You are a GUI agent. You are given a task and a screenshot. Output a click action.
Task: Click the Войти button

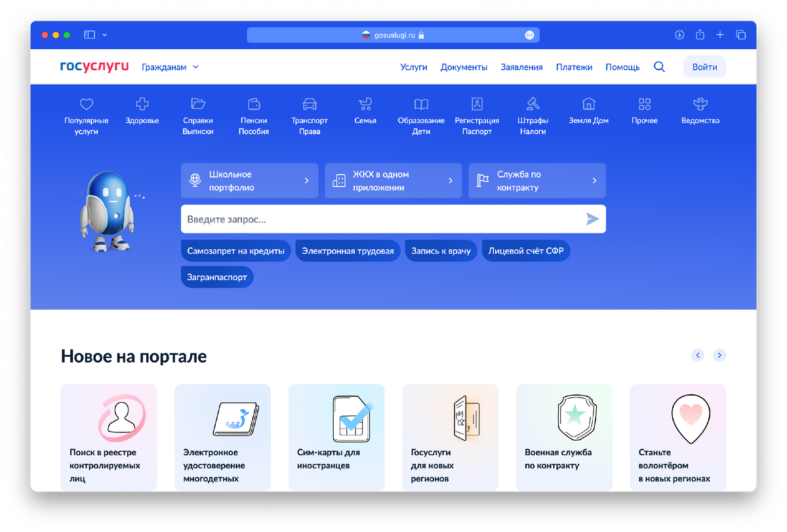(x=704, y=67)
